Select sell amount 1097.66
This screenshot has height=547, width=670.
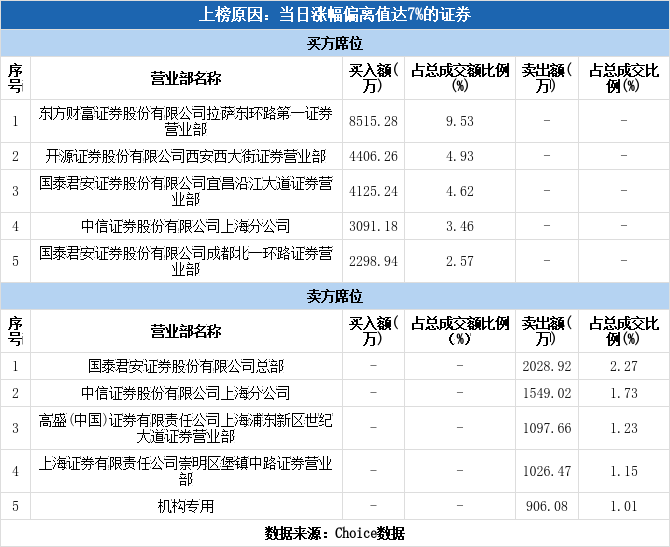[547, 429]
